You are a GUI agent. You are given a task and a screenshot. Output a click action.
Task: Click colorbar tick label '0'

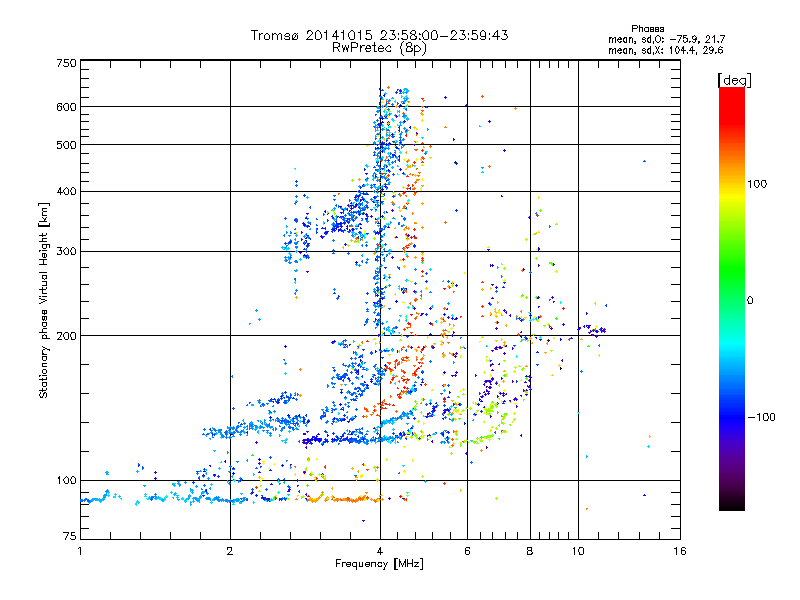[x=750, y=301]
